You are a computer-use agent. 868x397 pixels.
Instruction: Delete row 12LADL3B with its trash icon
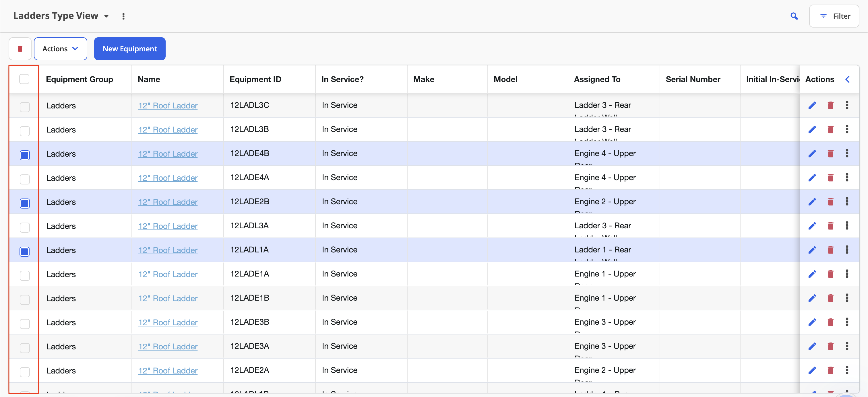830,129
